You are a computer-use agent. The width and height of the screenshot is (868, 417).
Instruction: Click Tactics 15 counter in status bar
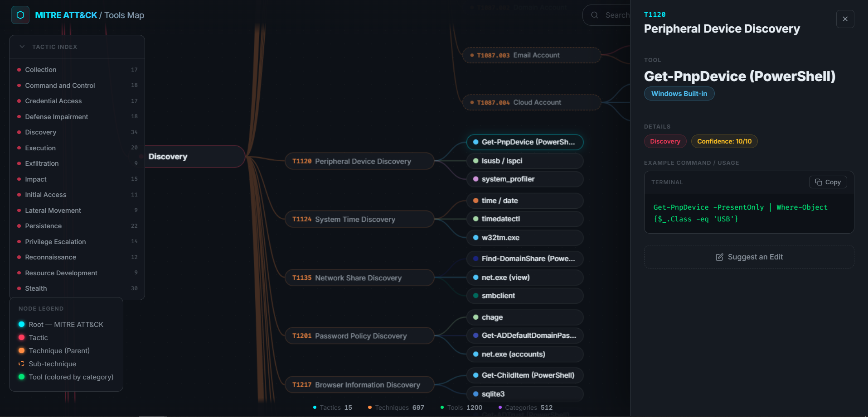333,407
